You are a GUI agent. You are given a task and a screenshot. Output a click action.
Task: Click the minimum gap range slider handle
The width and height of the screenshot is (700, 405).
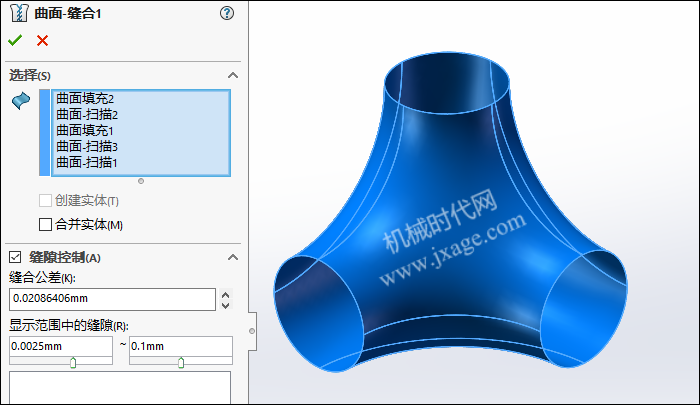[x=73, y=363]
